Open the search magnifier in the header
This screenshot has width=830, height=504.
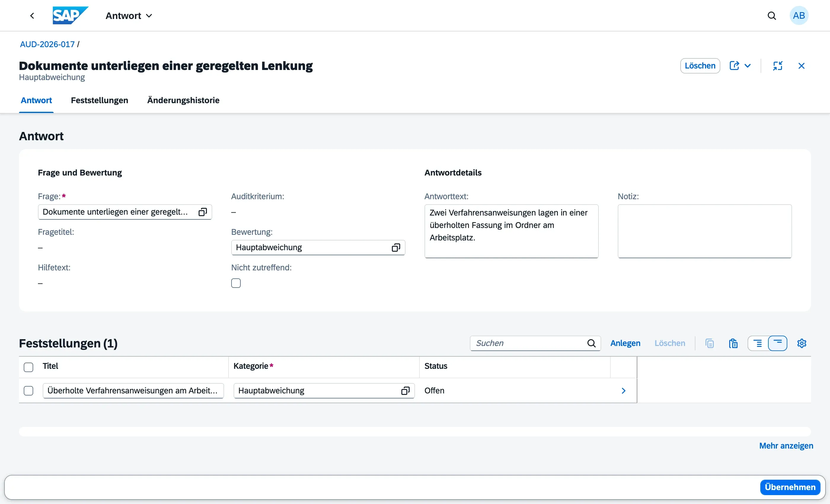pos(772,15)
